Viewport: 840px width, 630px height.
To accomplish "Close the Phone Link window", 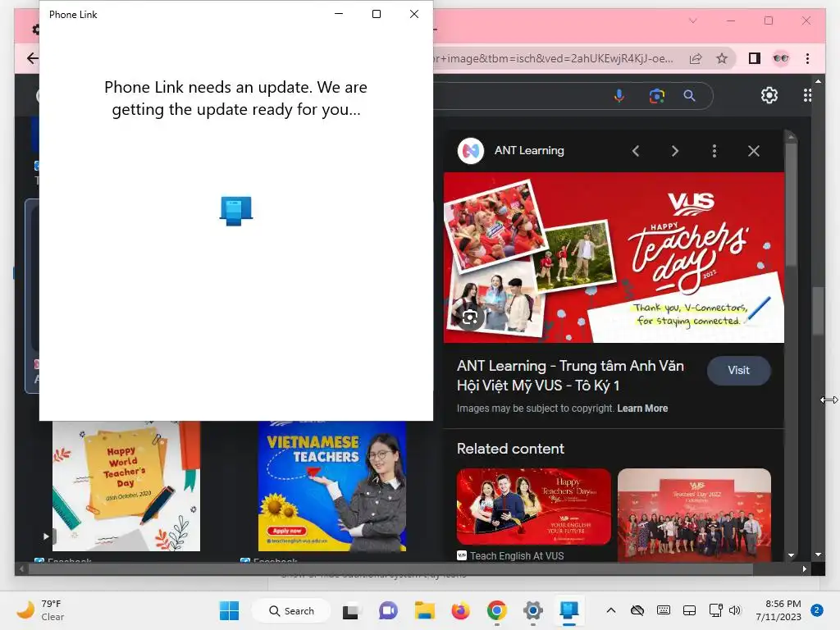I will pyautogui.click(x=414, y=14).
